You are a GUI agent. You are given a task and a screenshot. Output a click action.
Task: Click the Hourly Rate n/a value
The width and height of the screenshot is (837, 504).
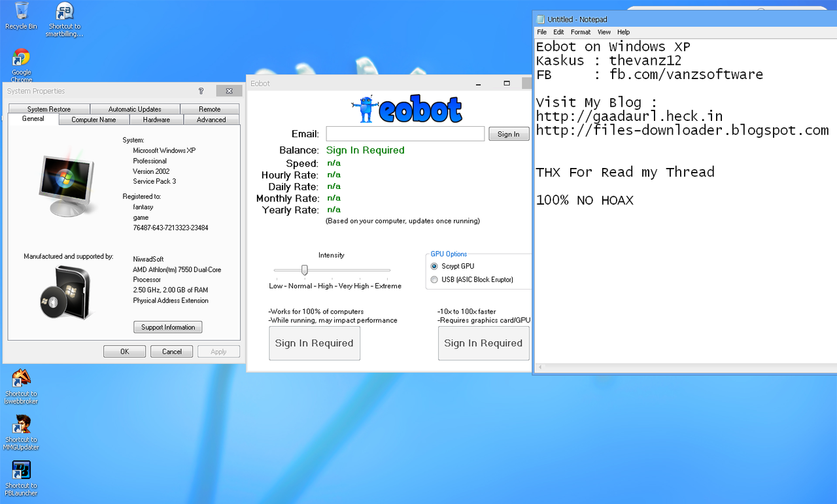[x=333, y=175]
